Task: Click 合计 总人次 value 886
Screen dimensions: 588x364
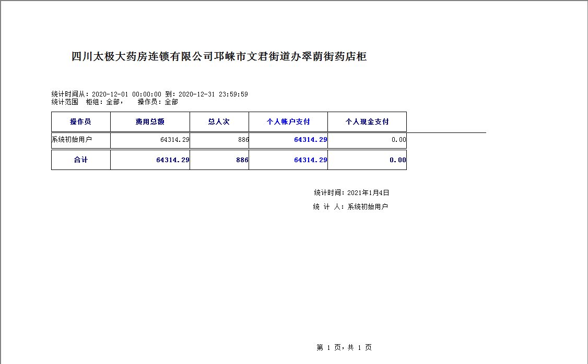Action: pyautogui.click(x=242, y=160)
